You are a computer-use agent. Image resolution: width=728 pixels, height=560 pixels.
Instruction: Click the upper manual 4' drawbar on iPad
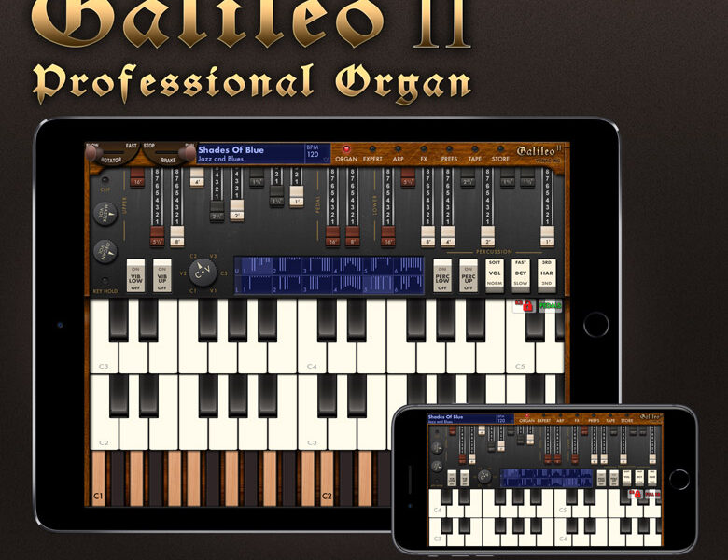(x=197, y=178)
